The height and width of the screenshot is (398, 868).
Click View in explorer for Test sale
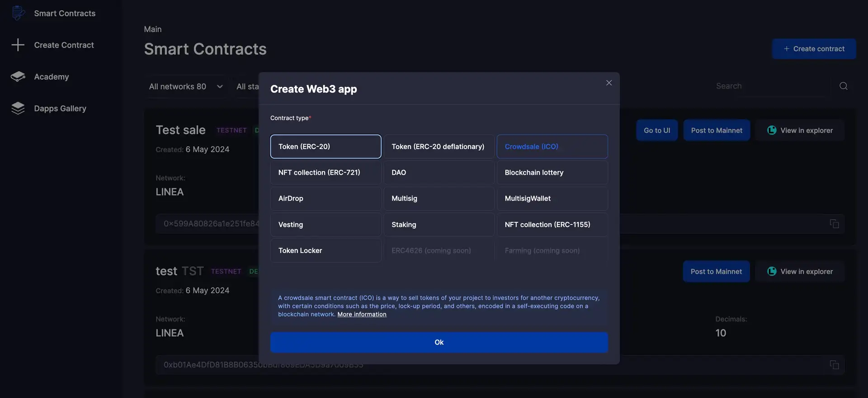800,131
